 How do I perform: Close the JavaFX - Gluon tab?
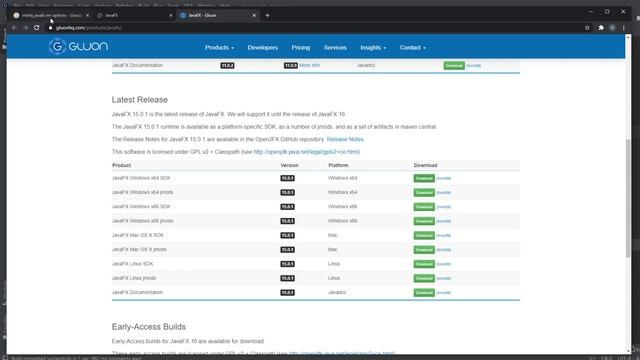pyautogui.click(x=254, y=16)
